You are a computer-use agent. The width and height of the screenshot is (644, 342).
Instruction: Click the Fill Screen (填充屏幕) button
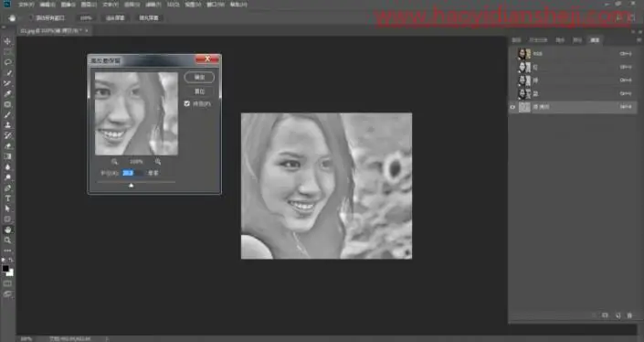tap(149, 18)
